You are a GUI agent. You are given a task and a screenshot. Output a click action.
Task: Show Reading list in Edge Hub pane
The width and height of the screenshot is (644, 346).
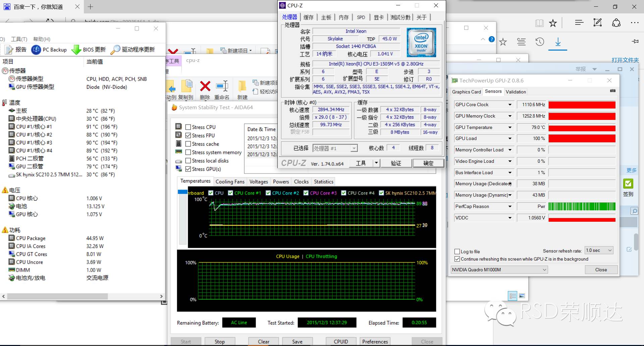521,42
